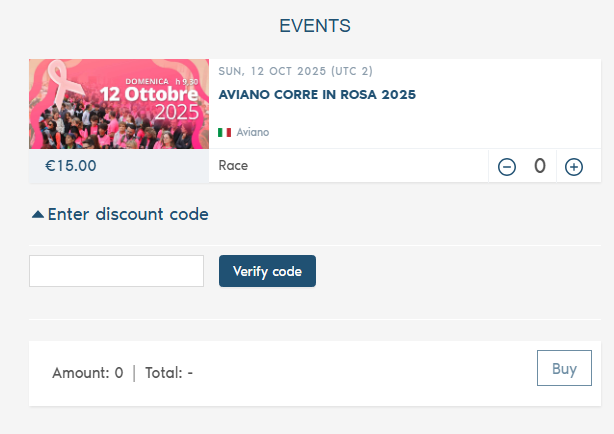Click the EVENTS section heading
Screen dimensions: 614x434
coord(315,25)
